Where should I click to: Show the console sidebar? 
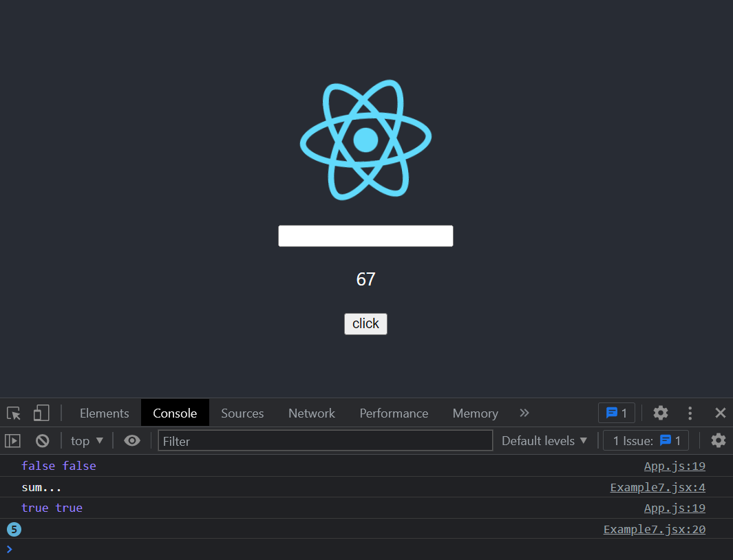click(x=12, y=440)
